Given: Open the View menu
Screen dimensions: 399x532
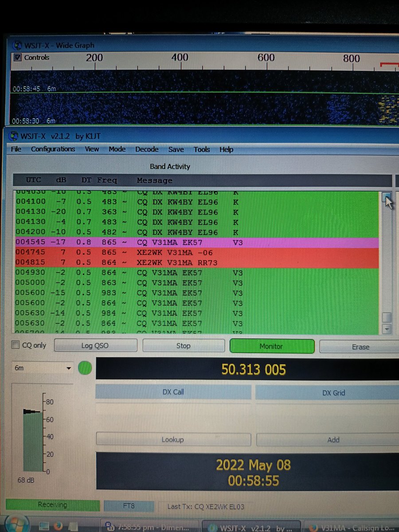Looking at the screenshot, I should coord(92,149).
